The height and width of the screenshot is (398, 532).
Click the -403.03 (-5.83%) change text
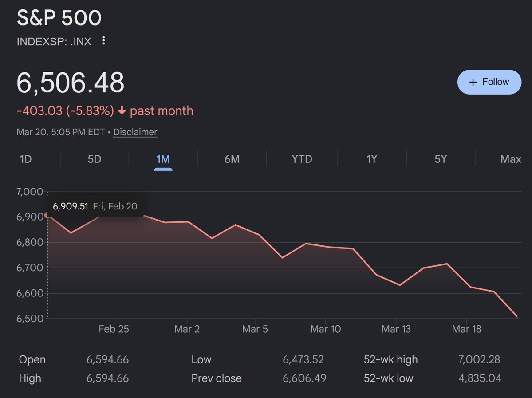click(x=65, y=111)
